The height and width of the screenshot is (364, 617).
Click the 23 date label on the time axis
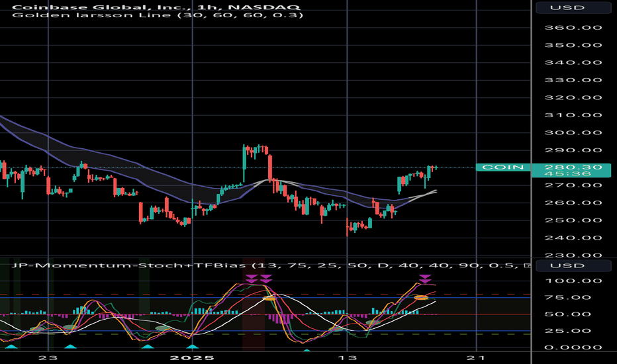[x=48, y=357]
